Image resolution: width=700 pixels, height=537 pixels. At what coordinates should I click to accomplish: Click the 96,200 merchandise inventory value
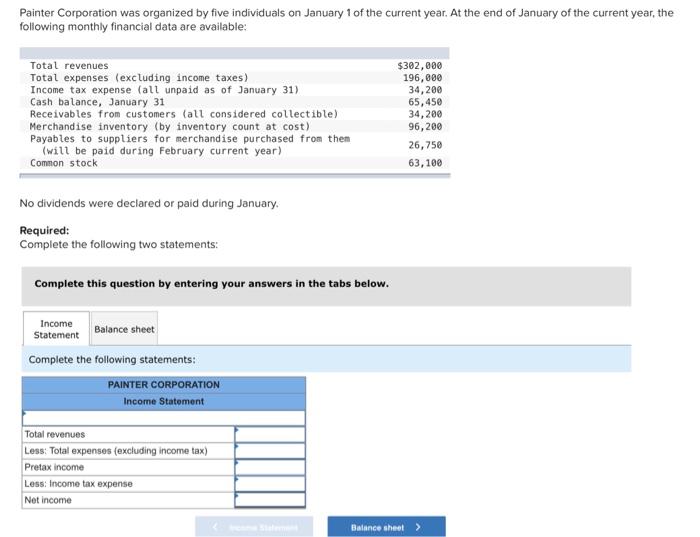425,126
